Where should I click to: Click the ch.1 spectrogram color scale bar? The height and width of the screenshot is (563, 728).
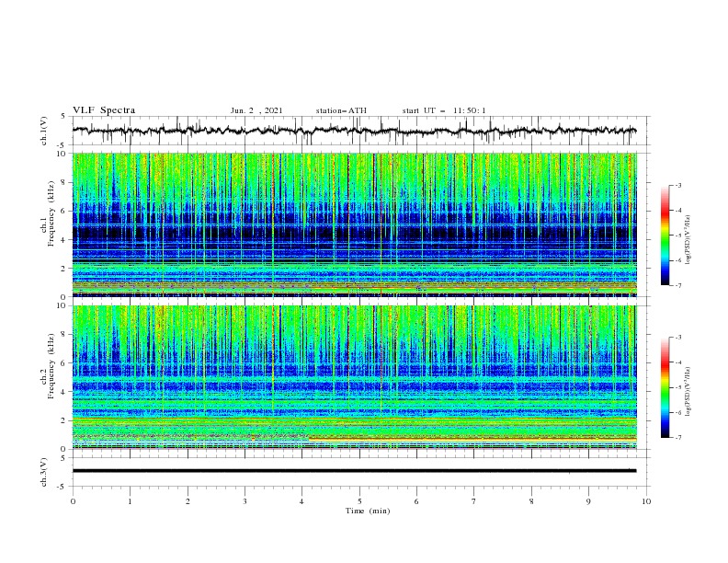coord(665,236)
